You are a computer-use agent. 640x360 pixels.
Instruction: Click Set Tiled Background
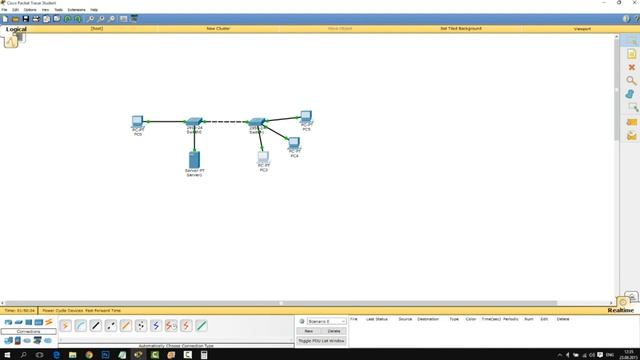click(x=461, y=29)
